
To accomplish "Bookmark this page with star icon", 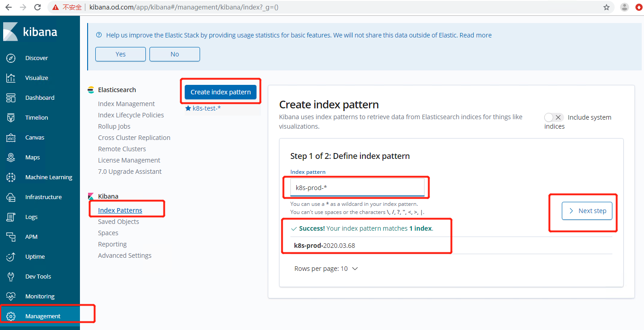I will click(x=607, y=7).
